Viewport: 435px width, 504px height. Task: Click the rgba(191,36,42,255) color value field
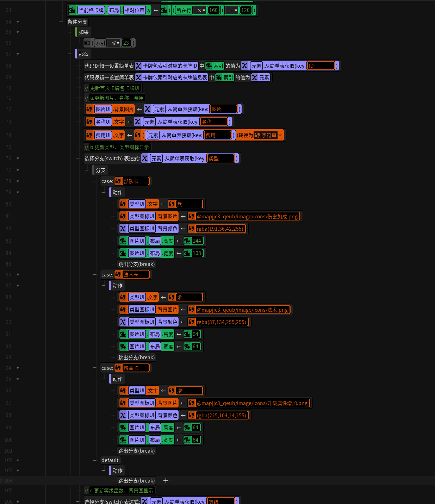220,229
